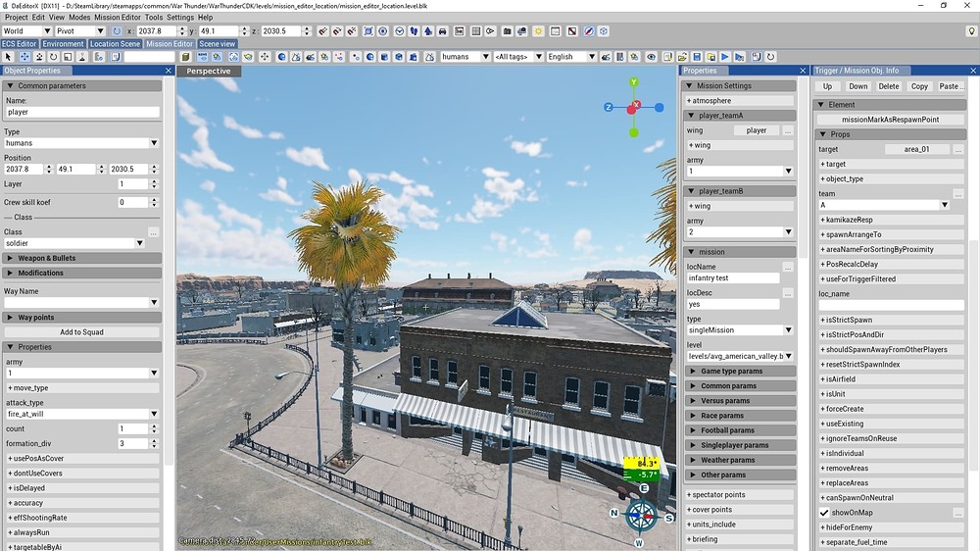Screen dimensions: 980x551
Task: Click the Crew skill koef stepper
Action: coord(155,203)
